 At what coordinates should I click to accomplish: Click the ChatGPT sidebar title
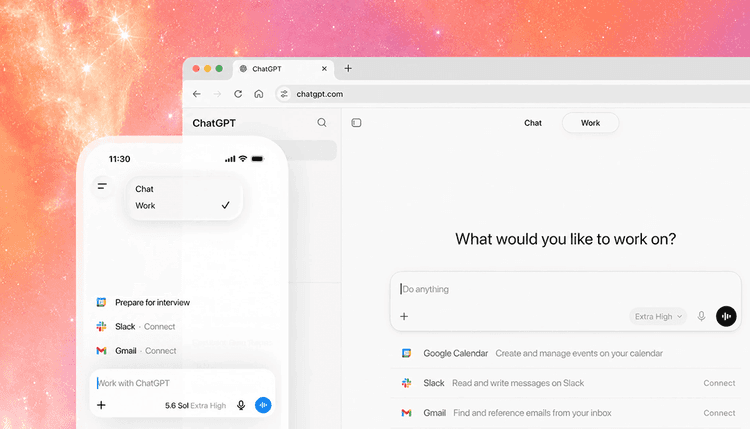coord(214,123)
